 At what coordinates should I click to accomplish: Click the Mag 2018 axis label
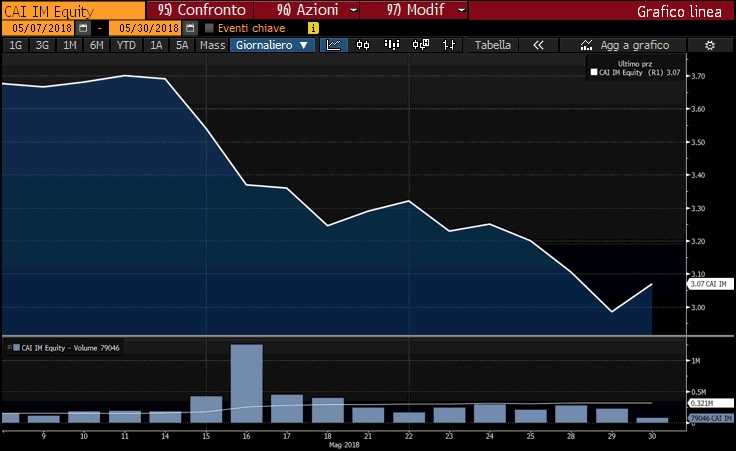tap(344, 445)
